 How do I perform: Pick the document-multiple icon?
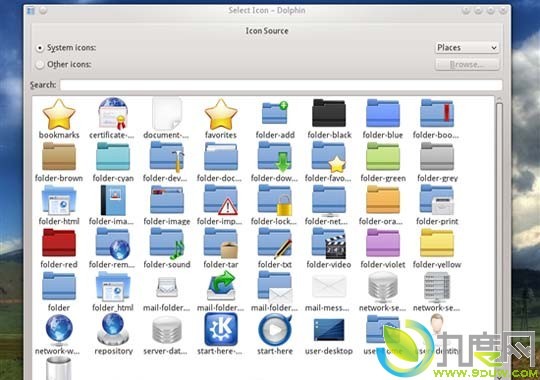click(167, 114)
